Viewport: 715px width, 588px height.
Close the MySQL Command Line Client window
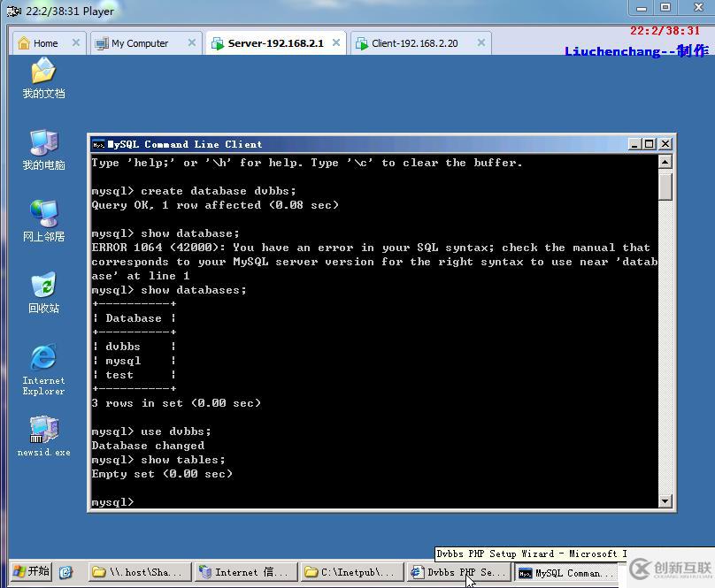[665, 144]
